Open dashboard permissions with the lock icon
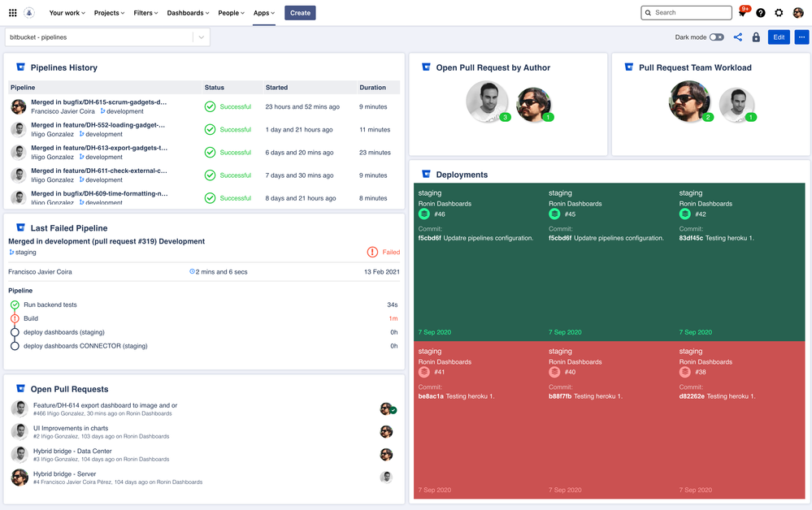Screen dimensions: 812x510 point(755,37)
